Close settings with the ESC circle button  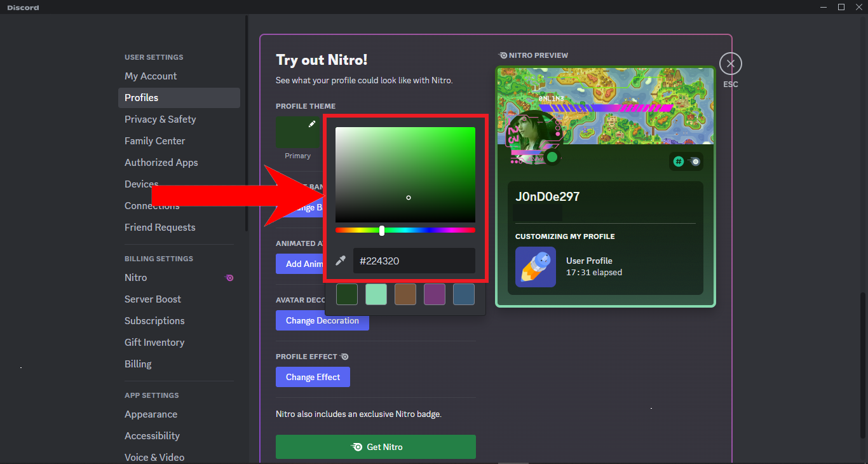point(731,64)
